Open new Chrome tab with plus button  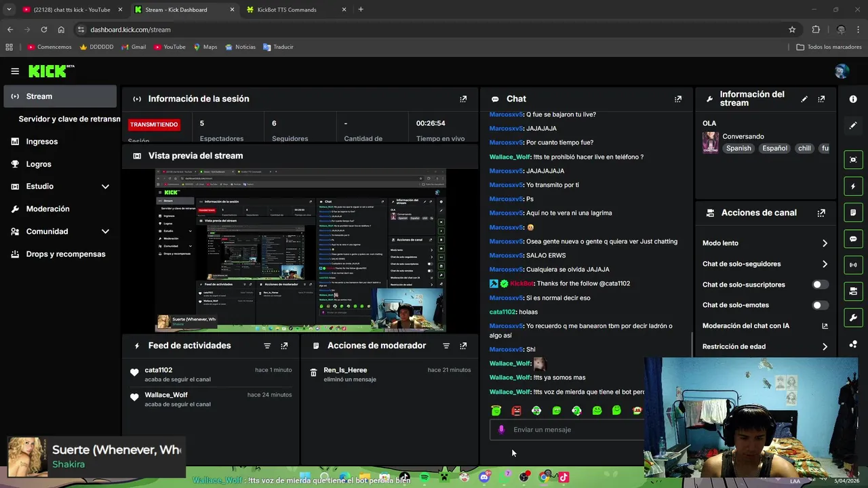coord(361,9)
